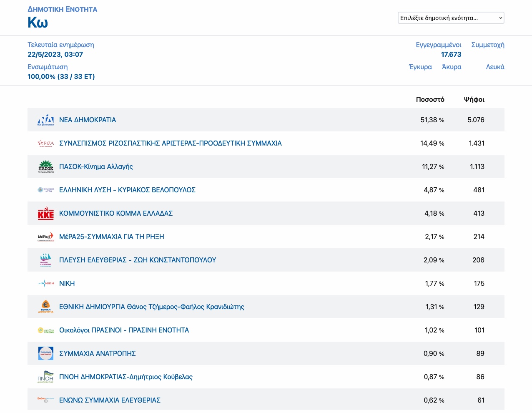Open the 'Επιλέξτε δημοτική ενότητα' dropdown
This screenshot has height=413, width=532.
[x=451, y=18]
